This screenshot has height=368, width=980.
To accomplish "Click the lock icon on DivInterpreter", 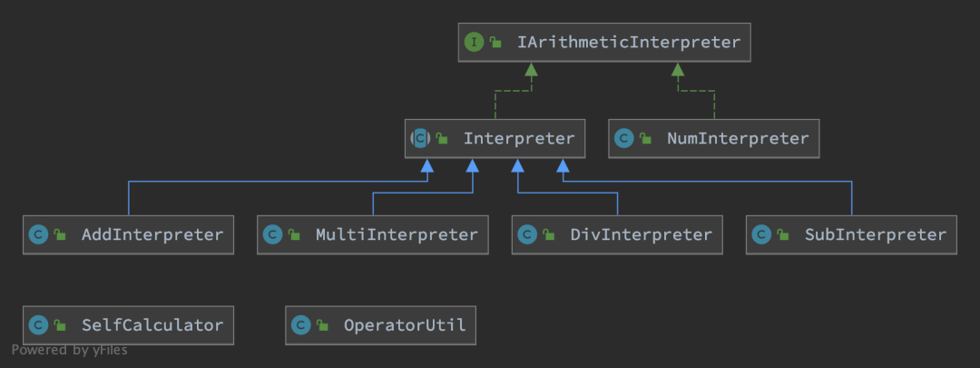I will pyautogui.click(x=549, y=234).
